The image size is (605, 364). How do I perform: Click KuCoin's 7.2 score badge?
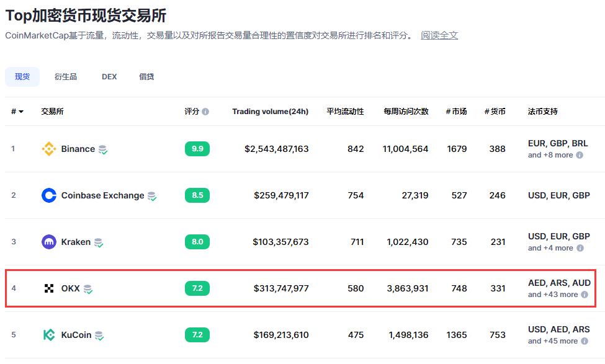pyautogui.click(x=197, y=335)
